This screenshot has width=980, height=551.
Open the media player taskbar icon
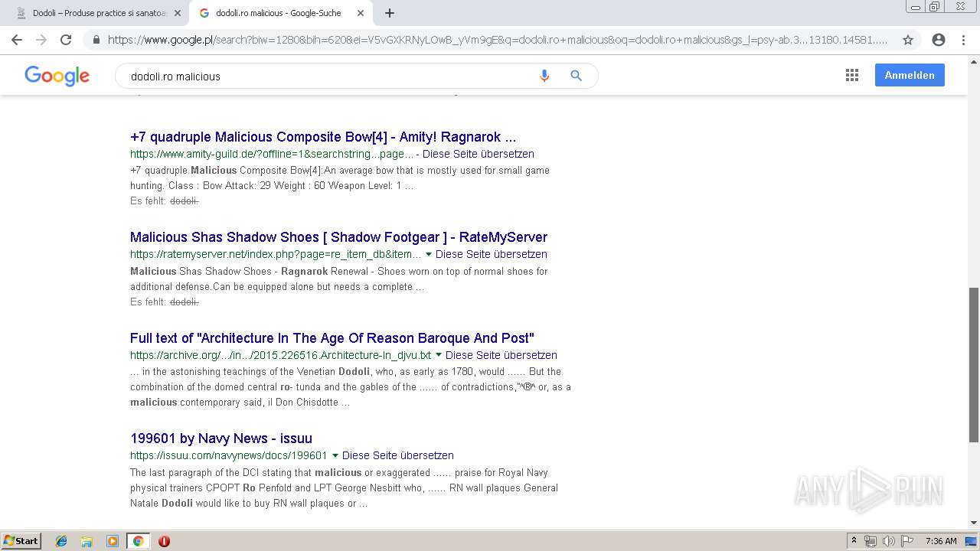pyautogui.click(x=113, y=541)
